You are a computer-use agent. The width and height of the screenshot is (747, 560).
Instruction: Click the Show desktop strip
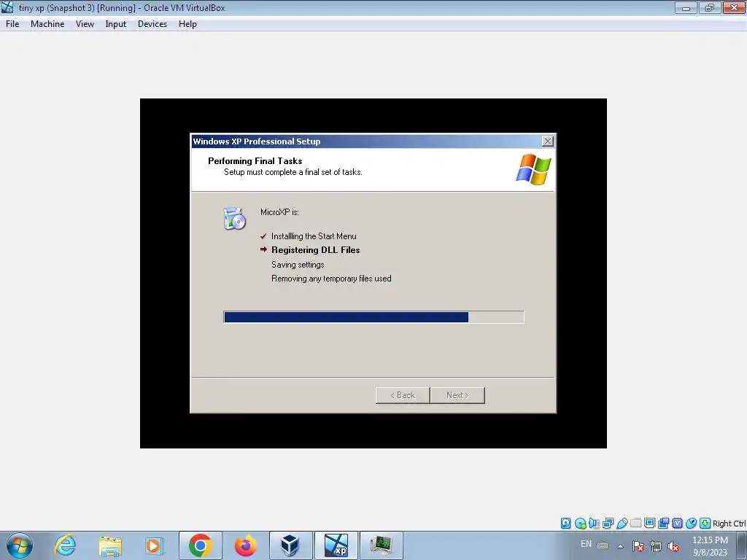(743, 545)
